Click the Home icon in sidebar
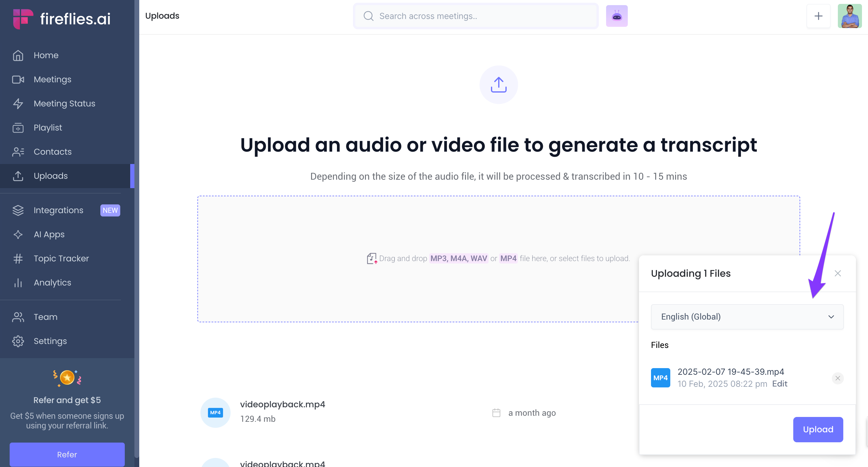The height and width of the screenshot is (467, 868). click(x=18, y=55)
